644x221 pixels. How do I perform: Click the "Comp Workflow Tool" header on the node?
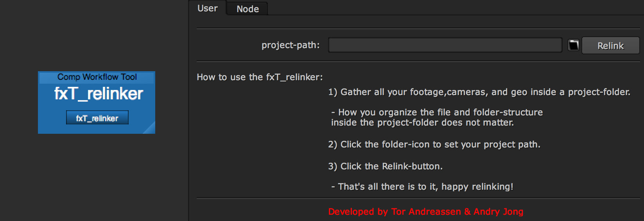97,77
